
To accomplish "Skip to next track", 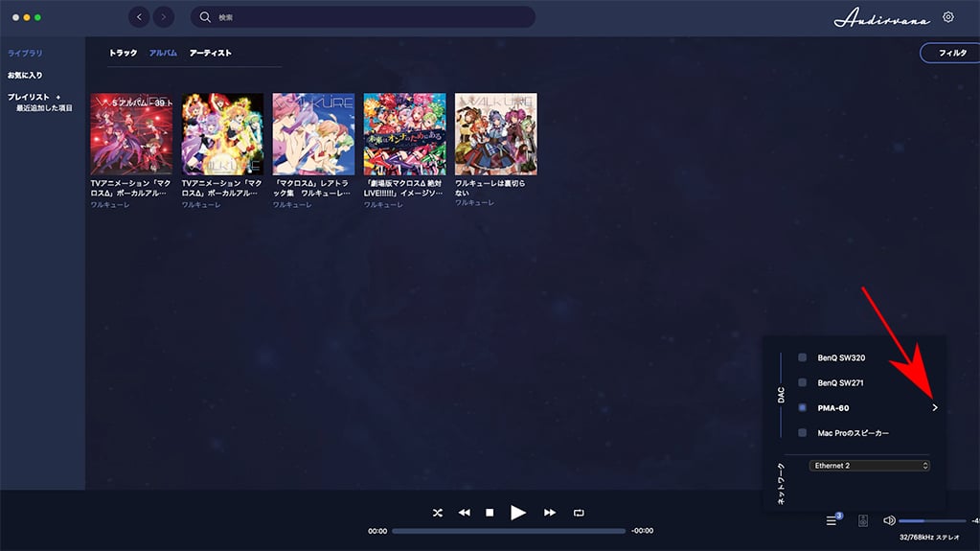I will pos(549,513).
